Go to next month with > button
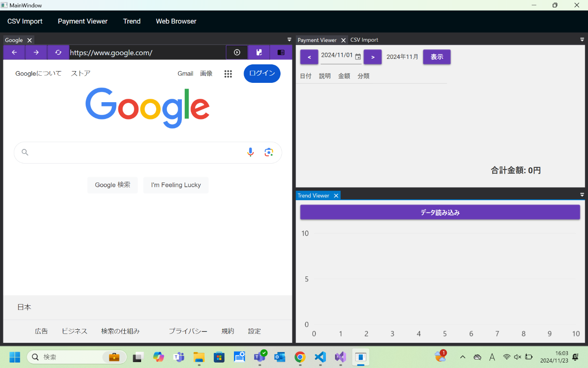This screenshot has height=368, width=588. (373, 57)
